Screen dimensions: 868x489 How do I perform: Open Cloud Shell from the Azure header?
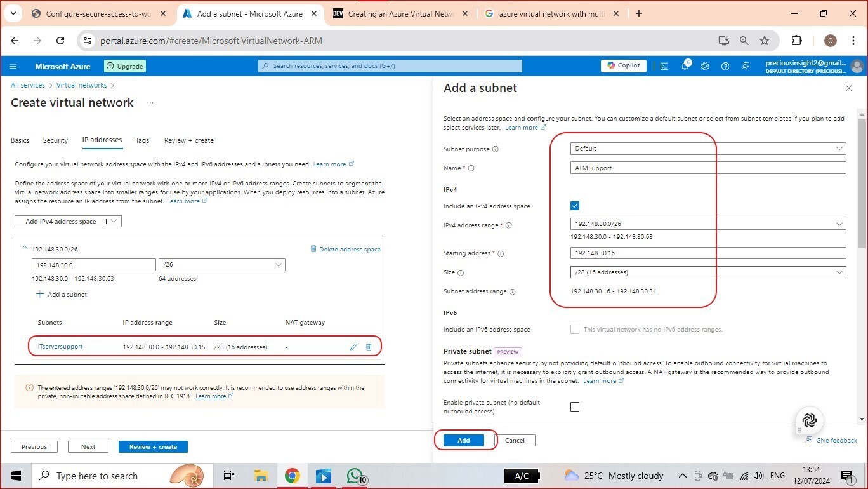click(x=664, y=66)
